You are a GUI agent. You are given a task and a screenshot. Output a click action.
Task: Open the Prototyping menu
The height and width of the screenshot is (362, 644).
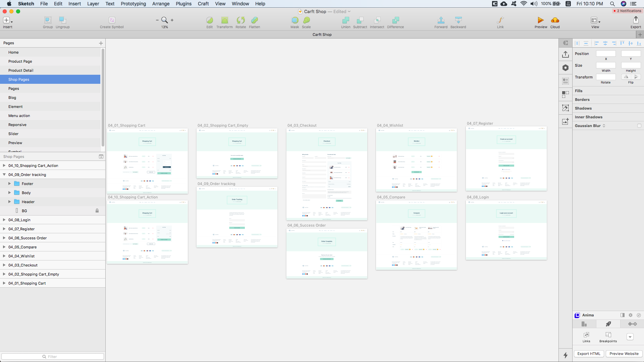tap(133, 4)
